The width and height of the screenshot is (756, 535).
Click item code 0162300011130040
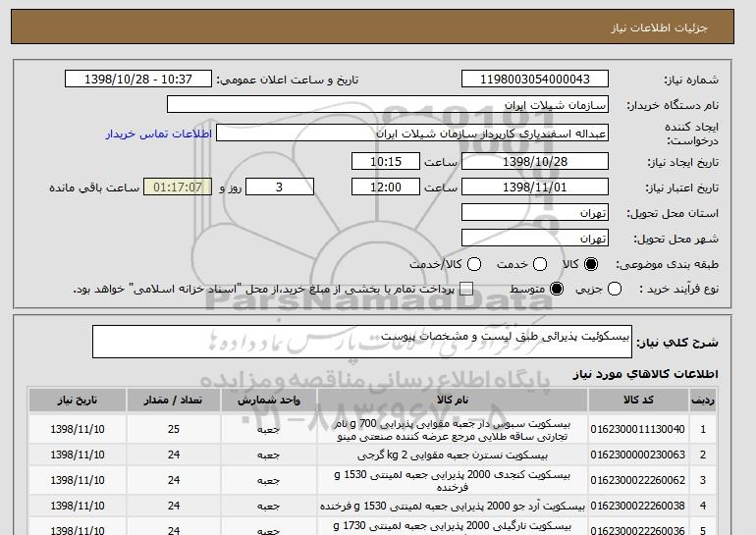click(638, 429)
